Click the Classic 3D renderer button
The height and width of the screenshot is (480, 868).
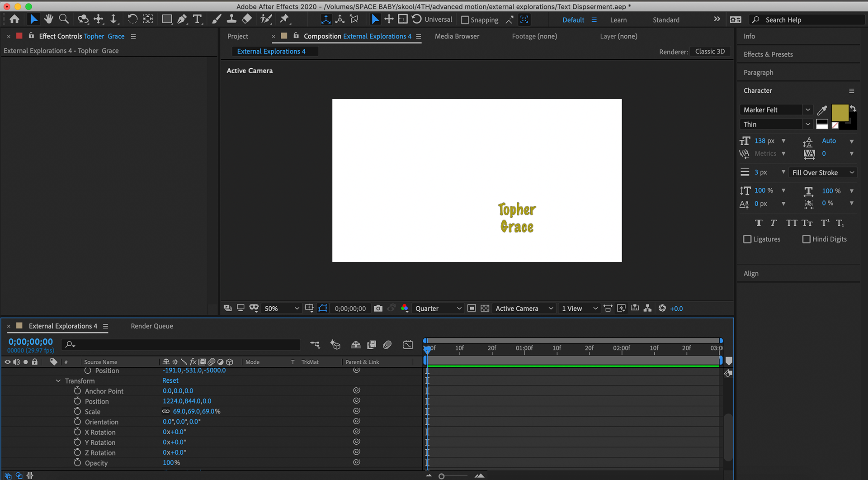710,52
